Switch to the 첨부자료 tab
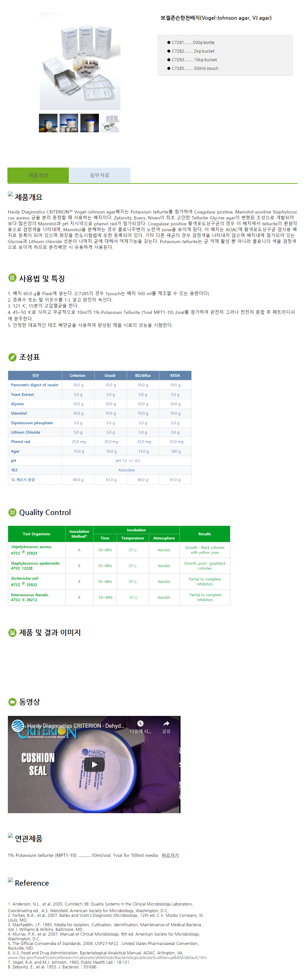 (100, 175)
